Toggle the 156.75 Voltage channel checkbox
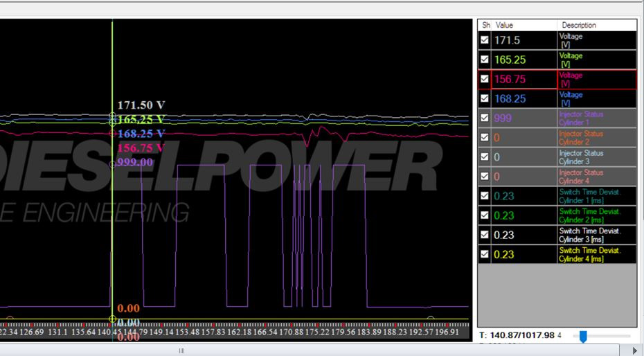The image size is (644, 356). coord(485,79)
